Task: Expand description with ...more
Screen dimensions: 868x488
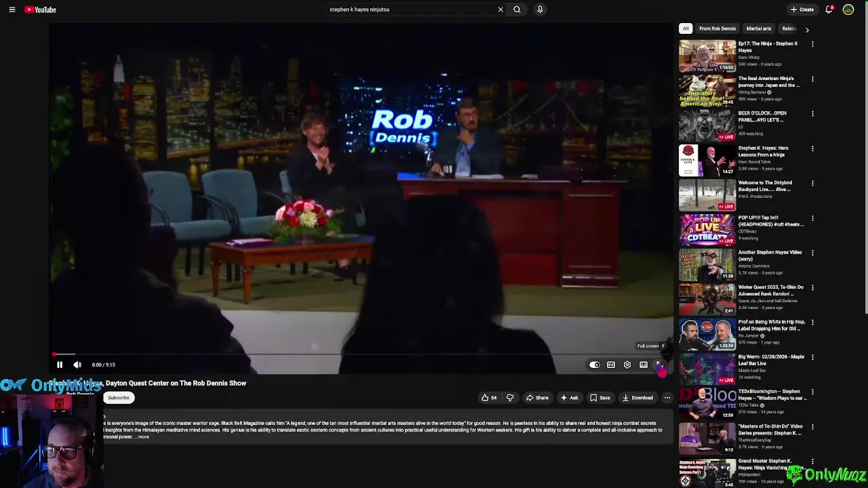Action: tap(142, 437)
